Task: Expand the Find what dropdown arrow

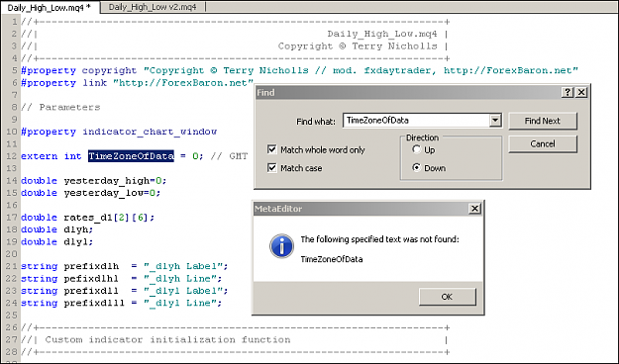Action: 495,121
